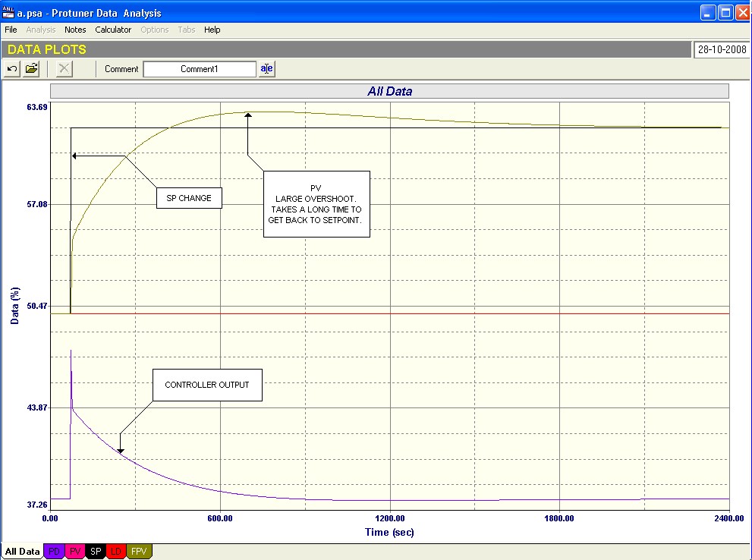Open the Calculator menu

point(113,30)
